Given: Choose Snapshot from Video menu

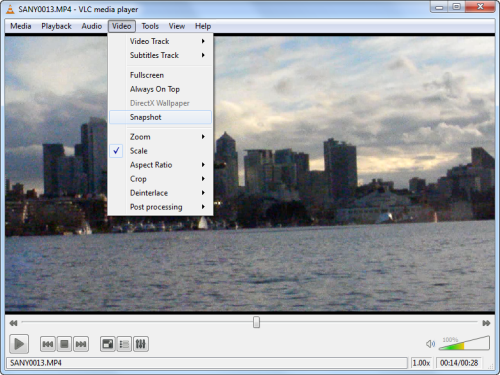Looking at the screenshot, I should click(160, 117).
